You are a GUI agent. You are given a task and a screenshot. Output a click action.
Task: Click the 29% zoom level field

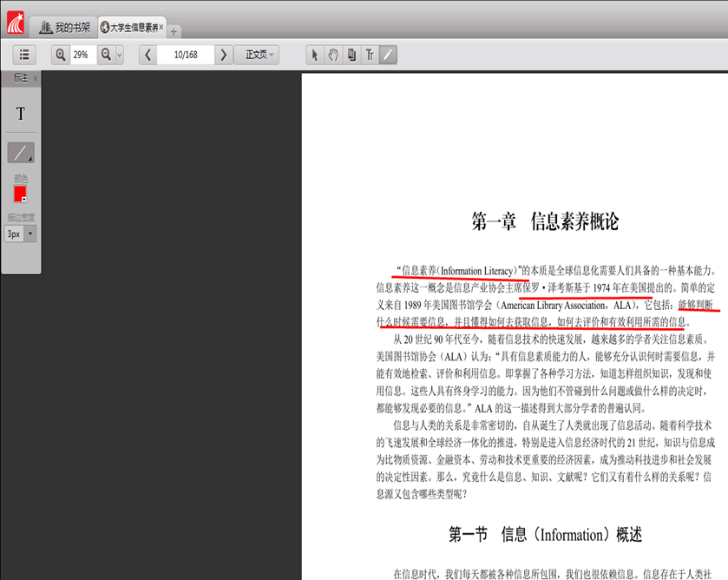[83, 55]
